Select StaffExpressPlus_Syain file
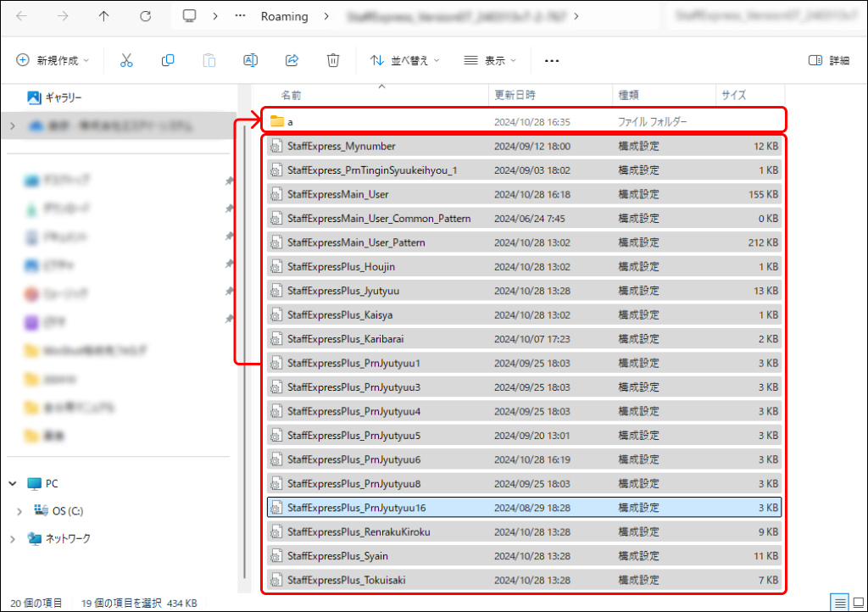 coord(524,556)
